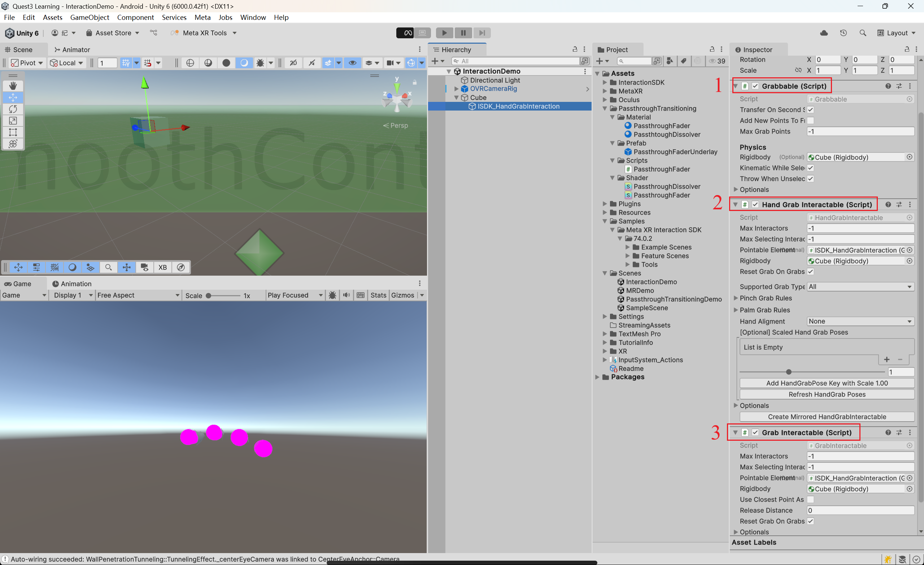The height and width of the screenshot is (565, 924).
Task: Select the Rotate tool in Scene toolbar
Action: [x=13, y=109]
